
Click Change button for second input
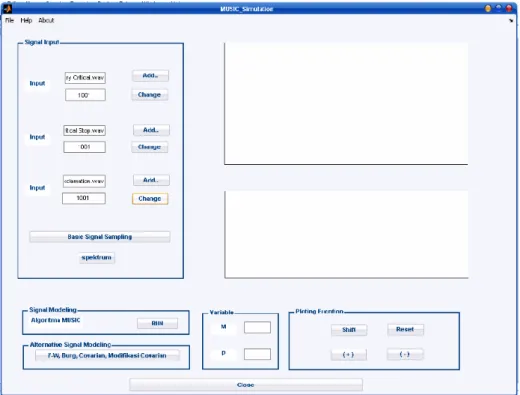[x=149, y=147]
